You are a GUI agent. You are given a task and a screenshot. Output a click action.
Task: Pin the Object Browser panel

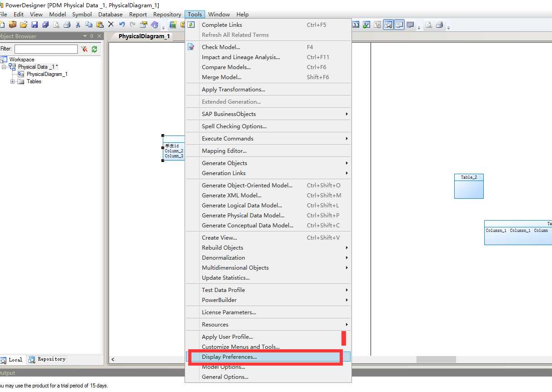point(91,36)
